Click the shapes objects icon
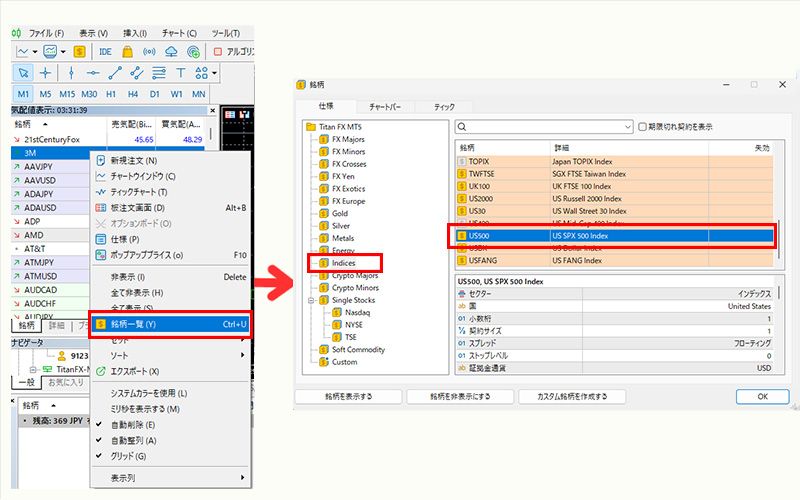 202,73
